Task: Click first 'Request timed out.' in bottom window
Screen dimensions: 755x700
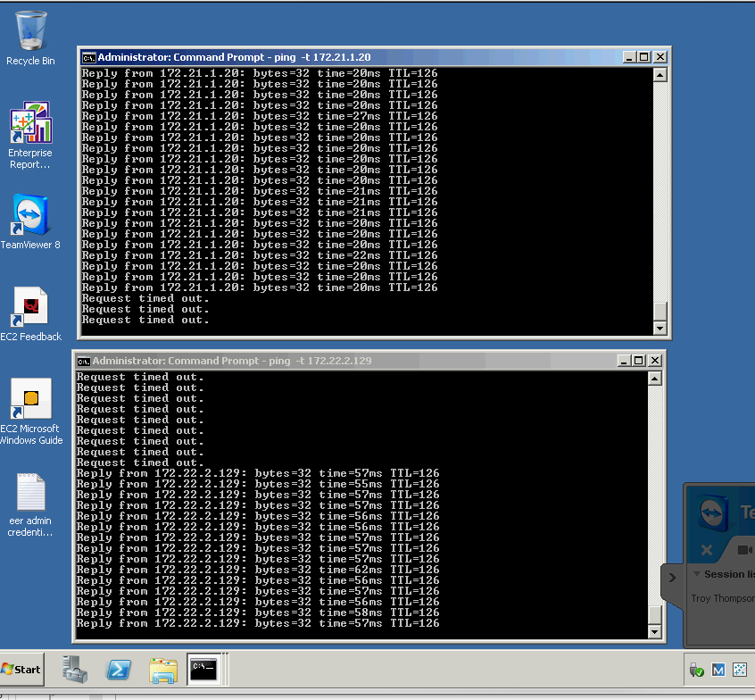Action: click(140, 377)
